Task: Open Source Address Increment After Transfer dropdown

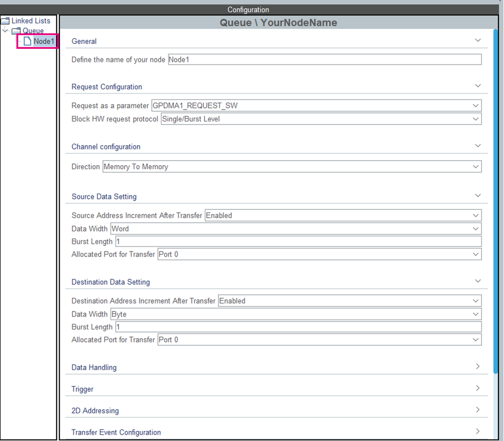Action: click(x=343, y=216)
